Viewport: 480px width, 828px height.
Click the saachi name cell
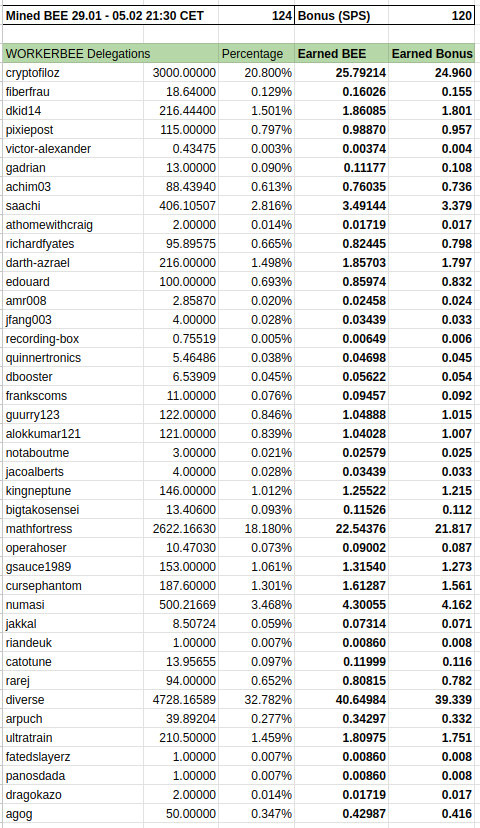[73, 205]
